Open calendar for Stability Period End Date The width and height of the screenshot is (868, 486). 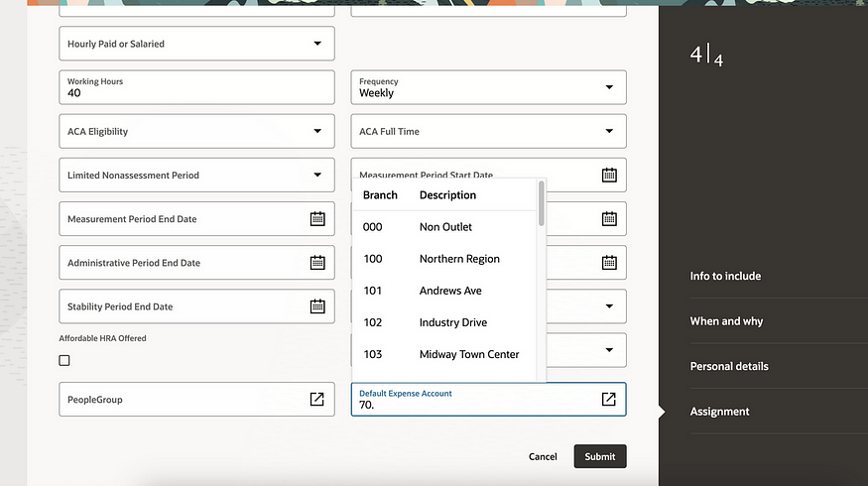(x=317, y=306)
